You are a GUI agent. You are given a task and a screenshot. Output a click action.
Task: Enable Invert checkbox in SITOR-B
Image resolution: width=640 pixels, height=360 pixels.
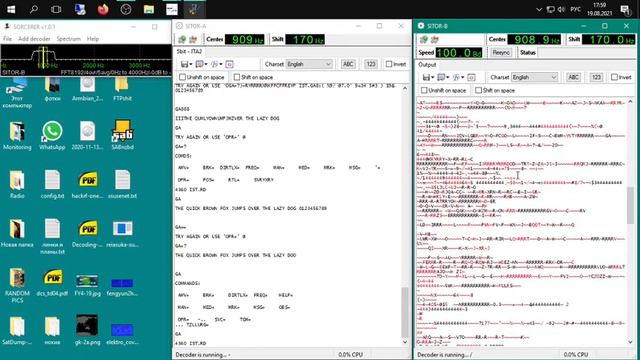(614, 77)
